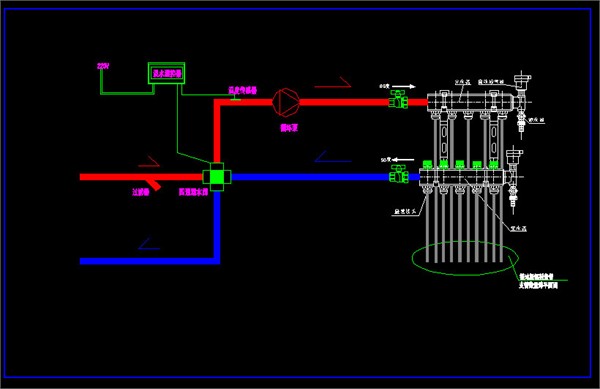Select the circulation pump symbol
This screenshot has width=600, height=389.
tap(286, 102)
